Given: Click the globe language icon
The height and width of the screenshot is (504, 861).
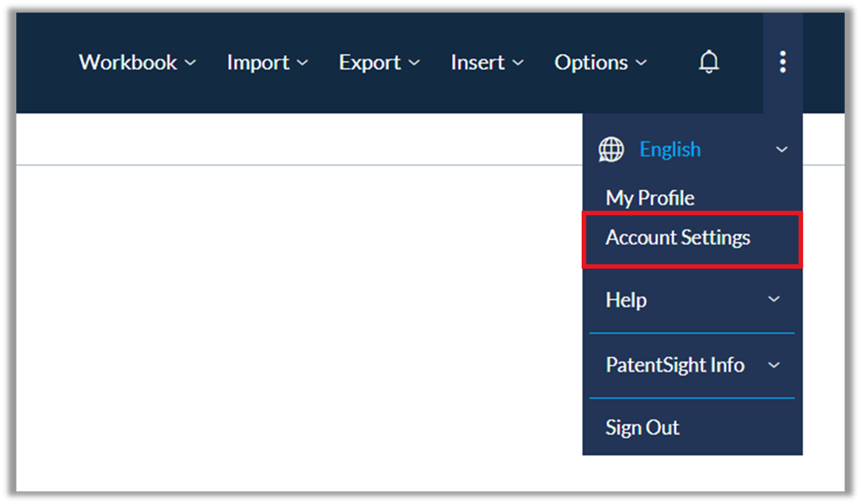Looking at the screenshot, I should point(612,149).
